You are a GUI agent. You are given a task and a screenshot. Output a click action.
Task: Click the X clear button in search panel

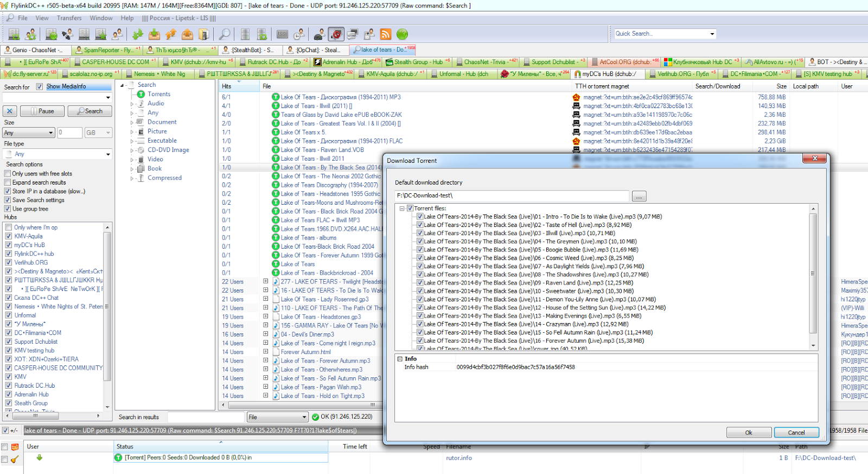(10, 111)
